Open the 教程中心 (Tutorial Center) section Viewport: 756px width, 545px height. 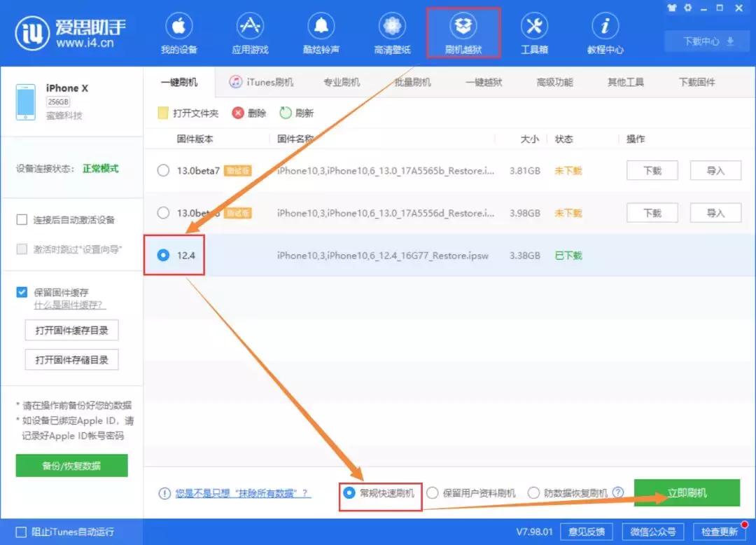click(604, 32)
